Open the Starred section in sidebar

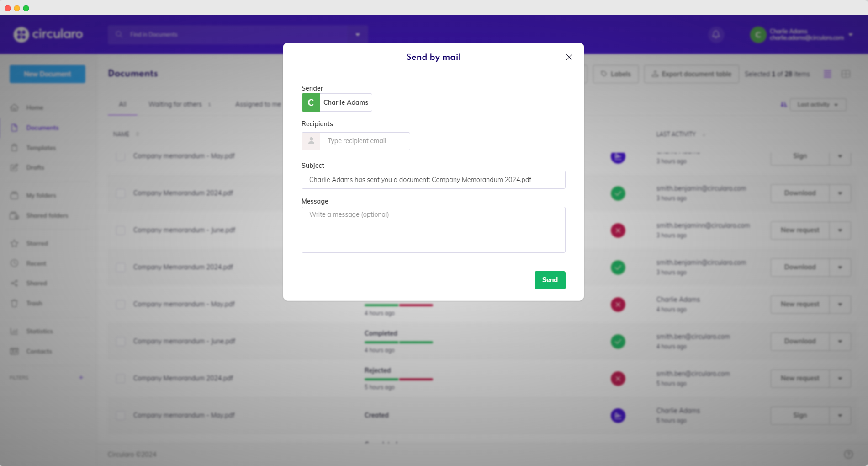click(x=37, y=243)
